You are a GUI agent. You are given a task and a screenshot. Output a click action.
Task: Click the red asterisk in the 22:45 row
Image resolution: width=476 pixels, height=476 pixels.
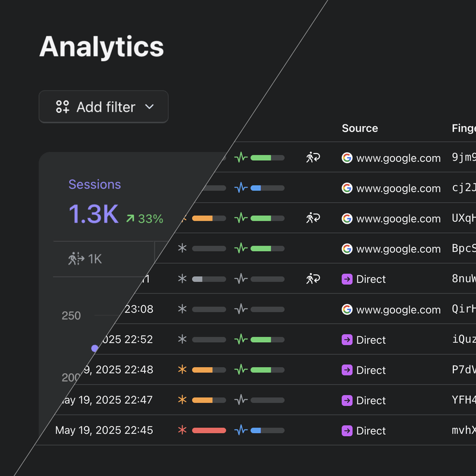tap(182, 430)
